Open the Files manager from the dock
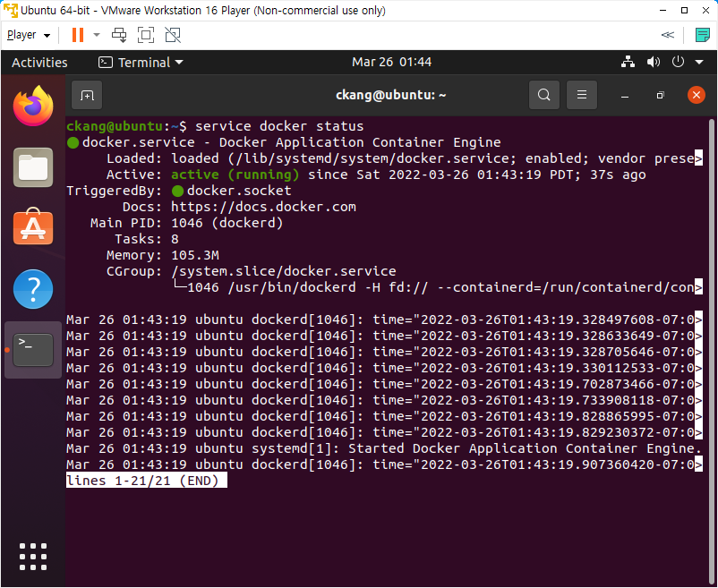Viewport: 718px width, 588px height. coord(33,167)
